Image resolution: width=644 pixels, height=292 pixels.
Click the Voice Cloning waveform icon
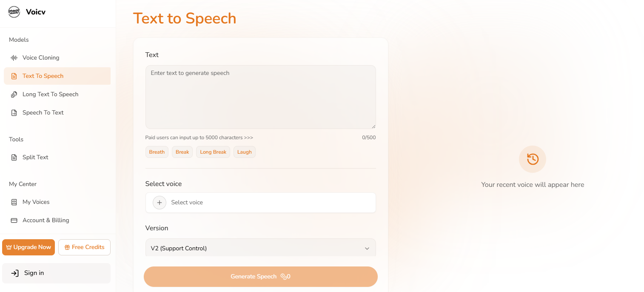14,58
